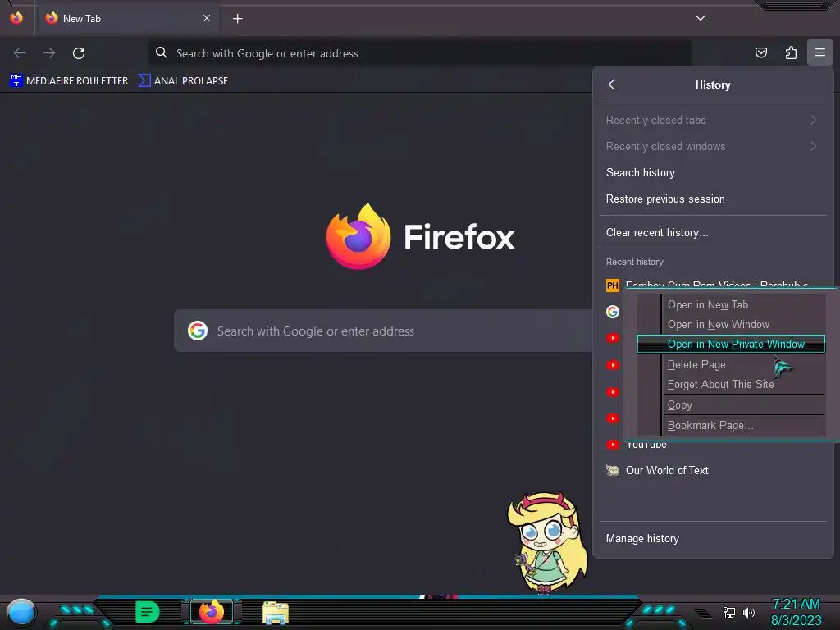The image size is (840, 630).
Task: Expand Recently closed windows submenu
Action: 713,146
